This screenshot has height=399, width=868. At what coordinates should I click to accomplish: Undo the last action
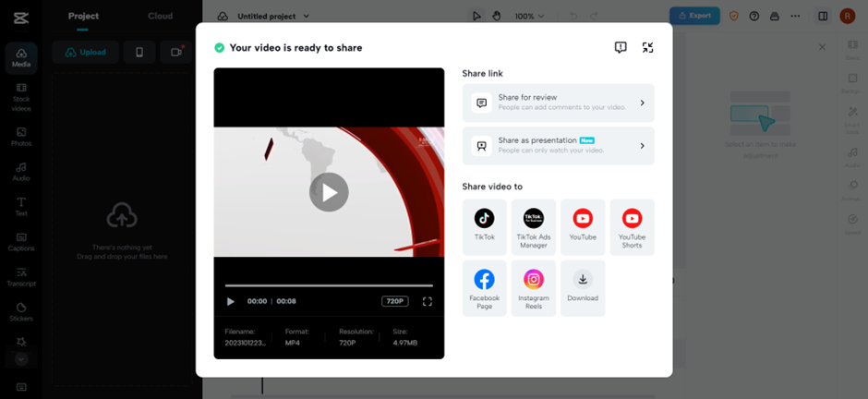[573, 16]
